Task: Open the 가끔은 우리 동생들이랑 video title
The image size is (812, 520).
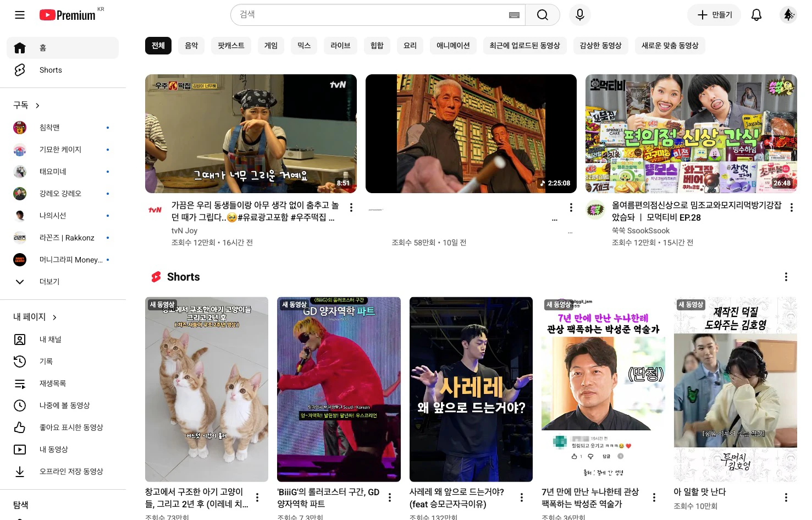Action: (255, 211)
